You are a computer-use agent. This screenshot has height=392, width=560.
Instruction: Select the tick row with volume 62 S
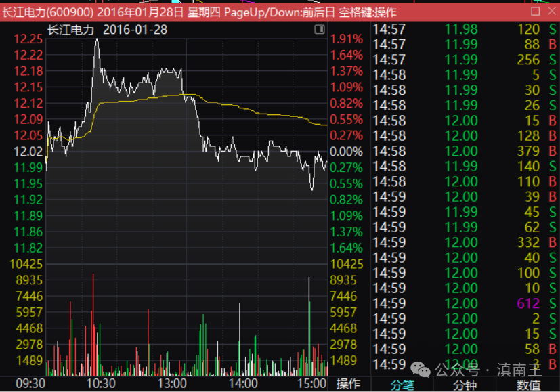coord(465,227)
